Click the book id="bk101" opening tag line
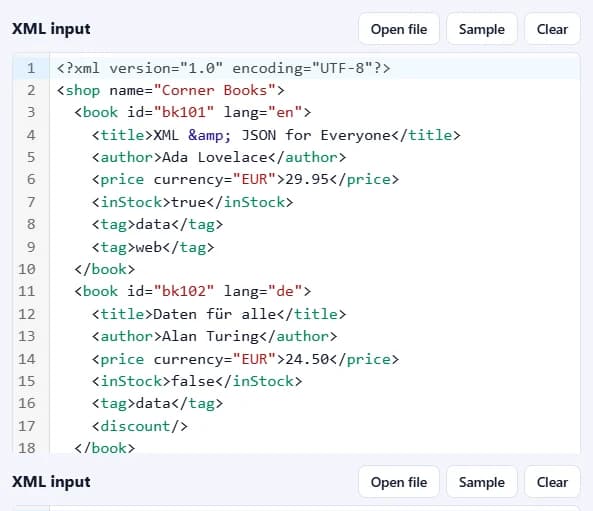This screenshot has height=511, width=593. pos(192,112)
